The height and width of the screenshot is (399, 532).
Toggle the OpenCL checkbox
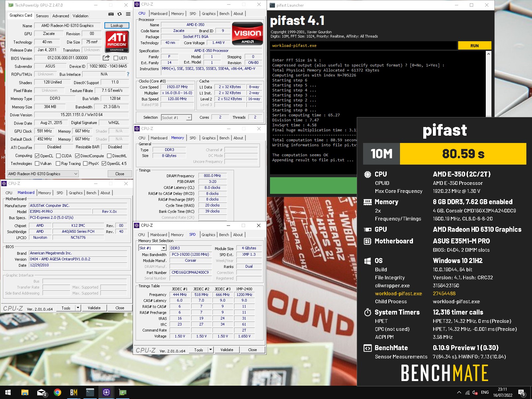click(37, 156)
